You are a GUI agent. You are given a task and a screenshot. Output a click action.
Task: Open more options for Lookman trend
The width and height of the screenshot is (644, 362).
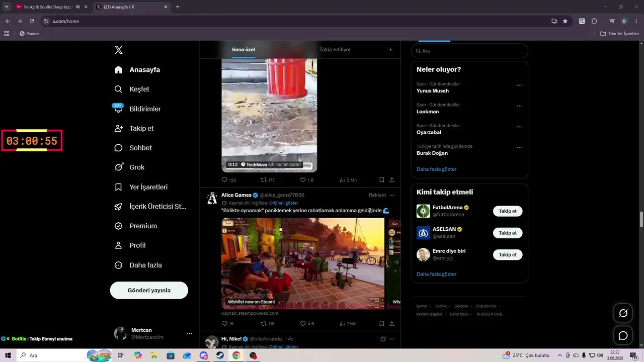519,106
